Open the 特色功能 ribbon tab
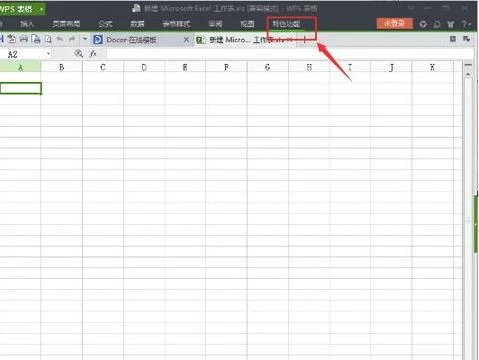The image size is (479, 360). click(286, 24)
